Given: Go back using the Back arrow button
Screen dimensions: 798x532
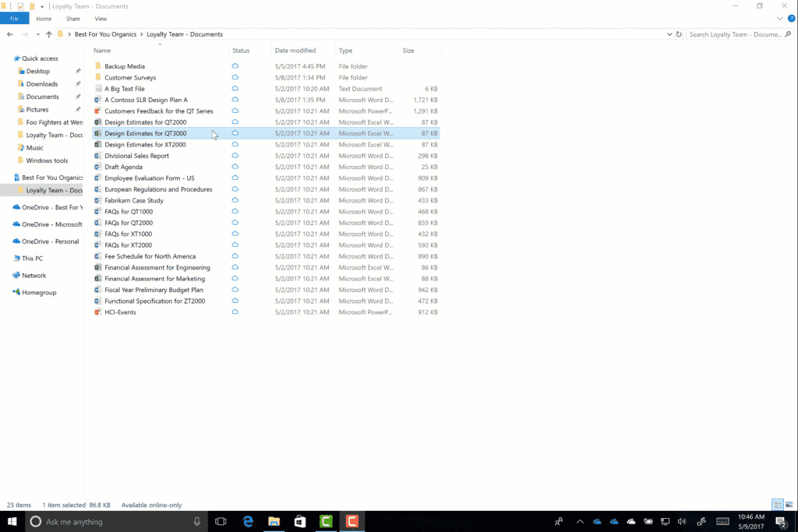Looking at the screenshot, I should coord(9,34).
